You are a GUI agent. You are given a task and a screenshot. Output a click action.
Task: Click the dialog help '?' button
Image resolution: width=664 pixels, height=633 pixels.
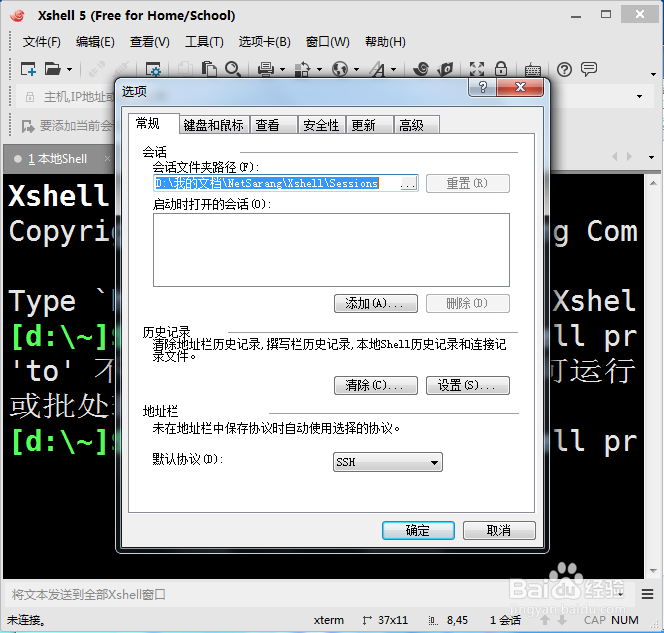tap(482, 87)
